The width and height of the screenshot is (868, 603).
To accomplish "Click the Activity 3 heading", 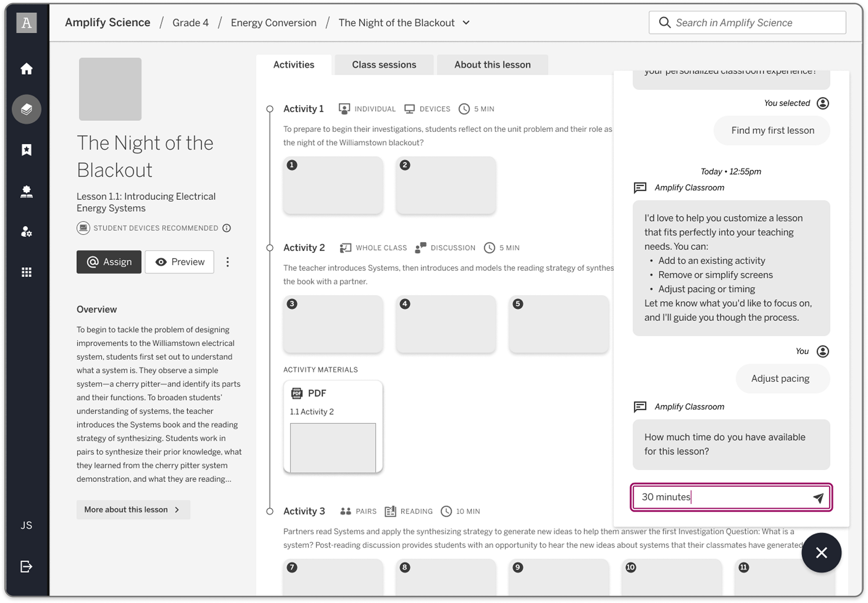I will click(304, 511).
